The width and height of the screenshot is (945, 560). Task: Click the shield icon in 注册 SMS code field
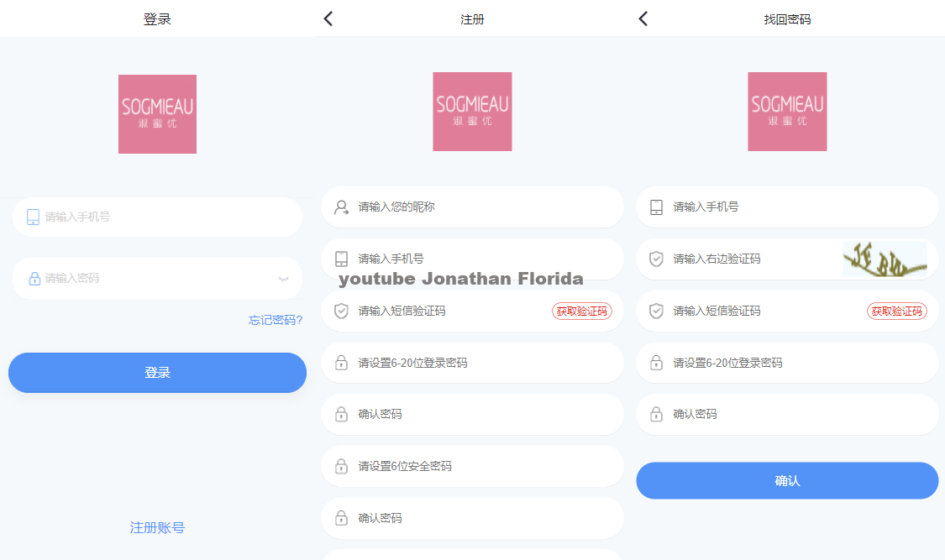341,311
